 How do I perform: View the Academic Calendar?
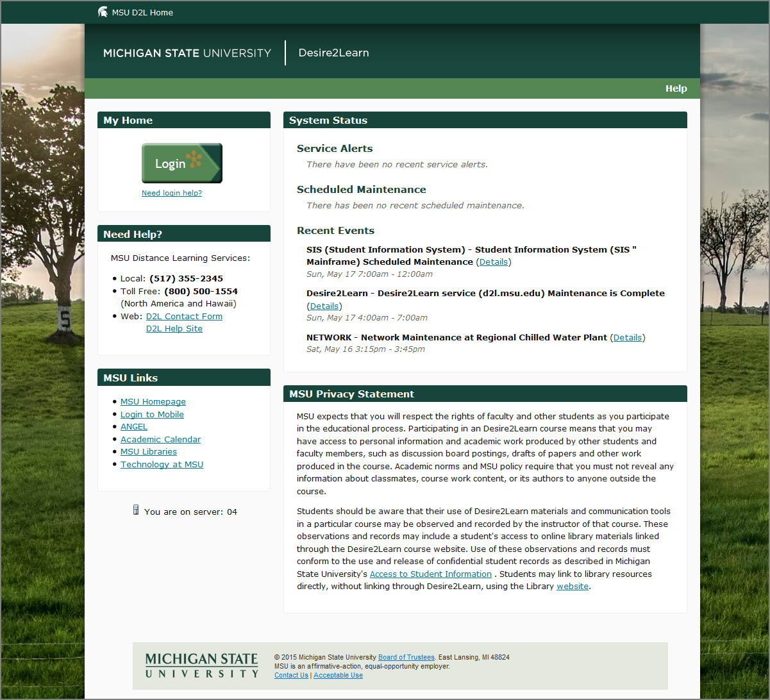pyautogui.click(x=160, y=439)
